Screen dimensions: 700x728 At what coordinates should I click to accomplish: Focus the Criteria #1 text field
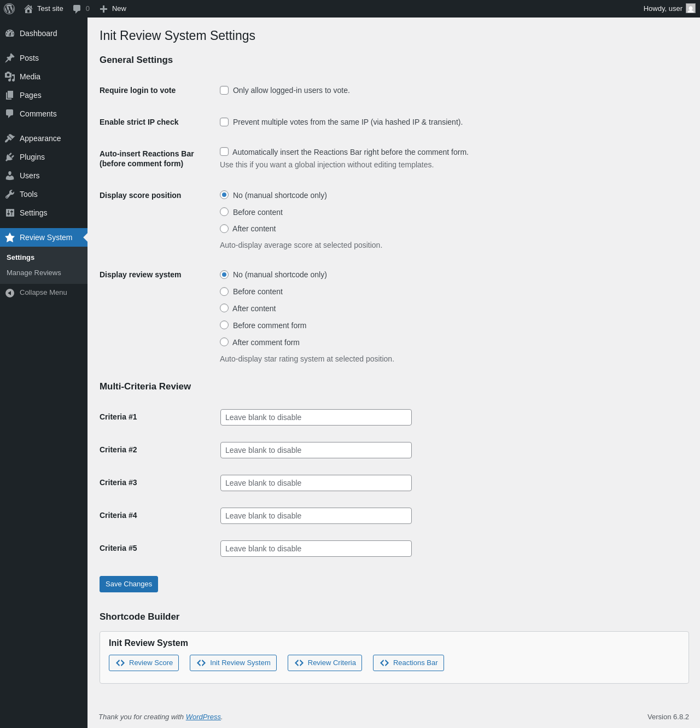pyautogui.click(x=316, y=417)
